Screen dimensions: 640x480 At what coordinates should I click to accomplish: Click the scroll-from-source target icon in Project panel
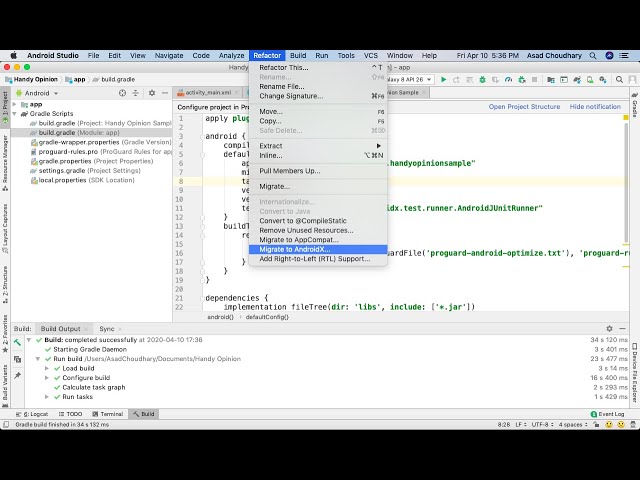tap(122, 93)
